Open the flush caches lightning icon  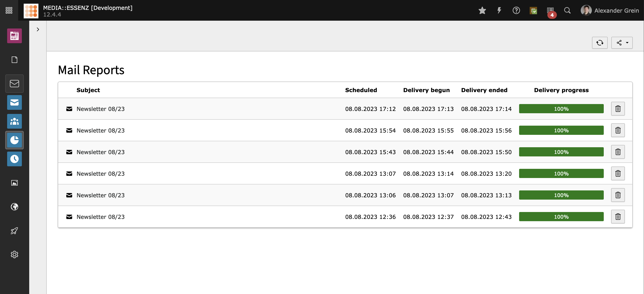pos(499,10)
